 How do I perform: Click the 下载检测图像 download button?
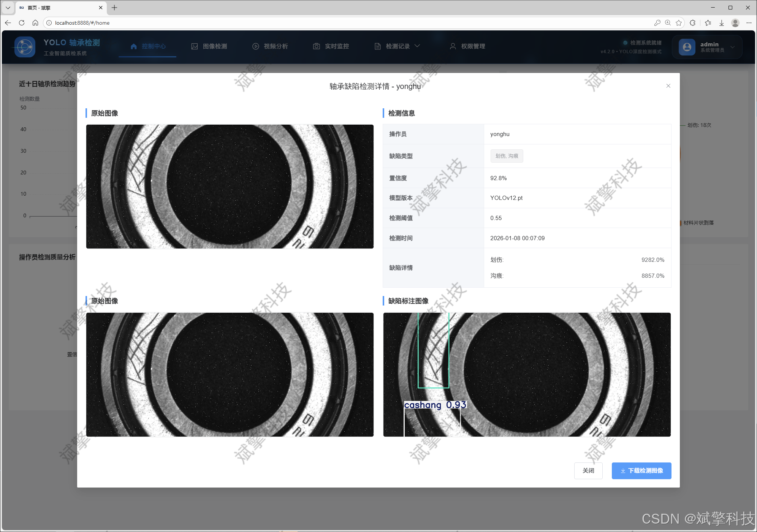tap(641, 471)
